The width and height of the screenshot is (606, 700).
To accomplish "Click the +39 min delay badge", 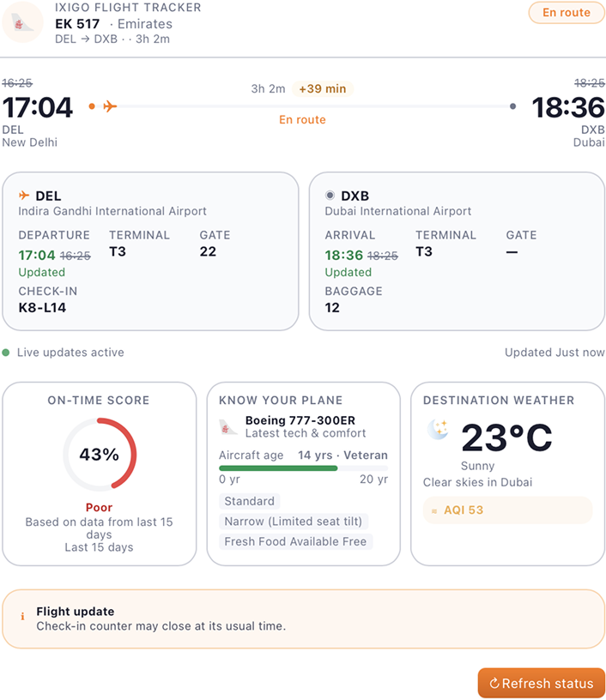I will tap(322, 89).
